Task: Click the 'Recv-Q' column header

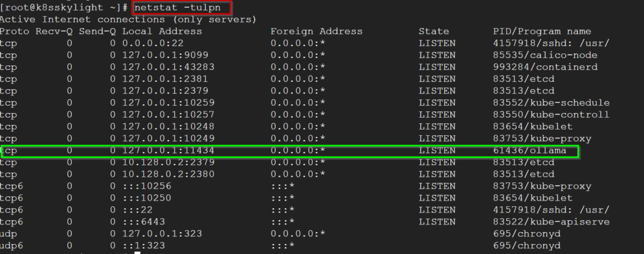Action: point(54,31)
